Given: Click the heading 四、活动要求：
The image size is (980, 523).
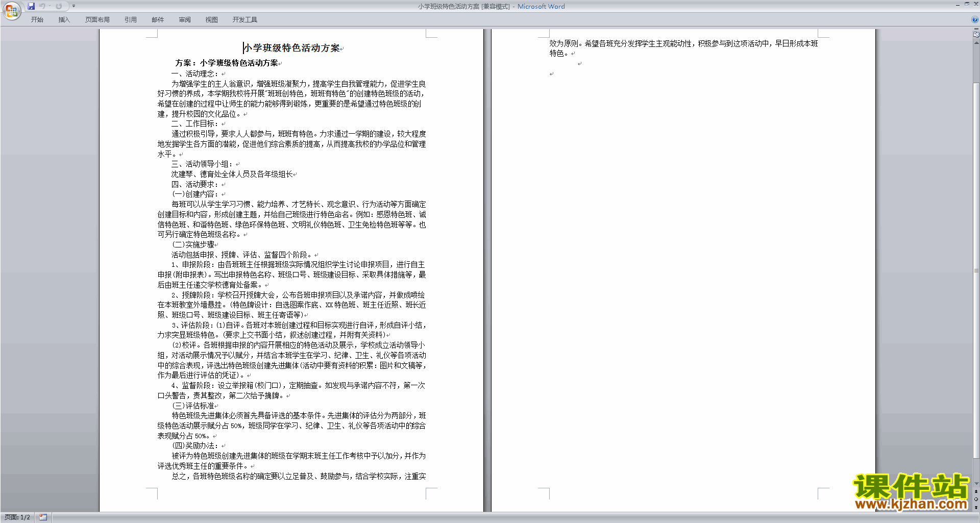Looking at the screenshot, I should [195, 184].
